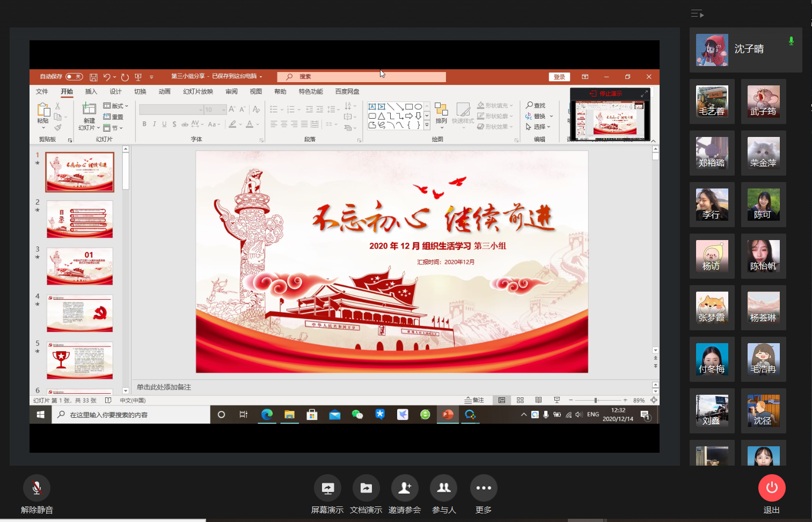Expand the 版式 layout dropdown
The image size is (812, 522).
coord(116,106)
